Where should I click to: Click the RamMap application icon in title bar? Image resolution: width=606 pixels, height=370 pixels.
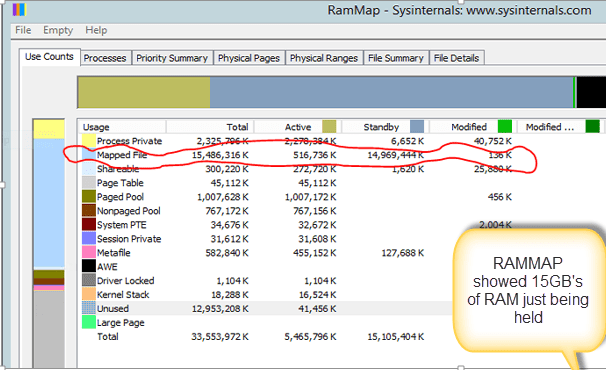click(19, 10)
